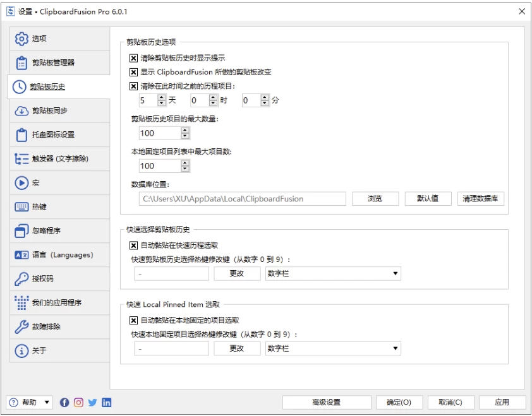Open Clipboard Sync (剪贴板同步) download icon

coord(22,111)
